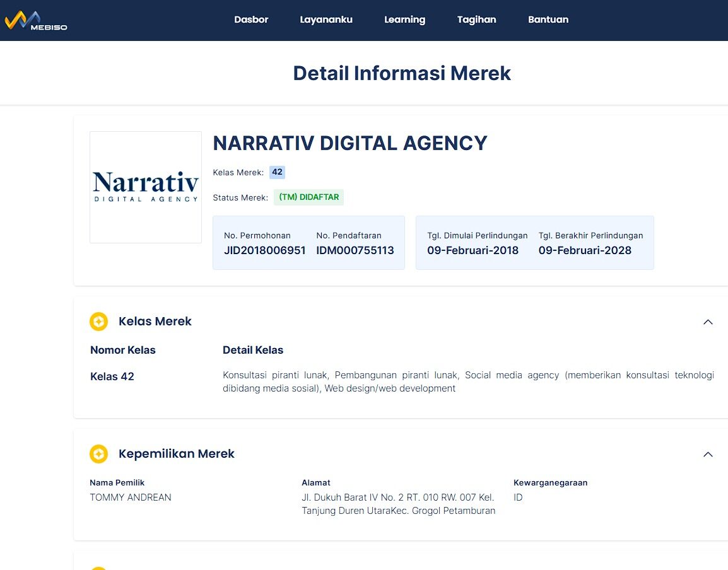Screen dimensions: 728x570
Task: Click the Mebiso logo
Action: (x=36, y=21)
